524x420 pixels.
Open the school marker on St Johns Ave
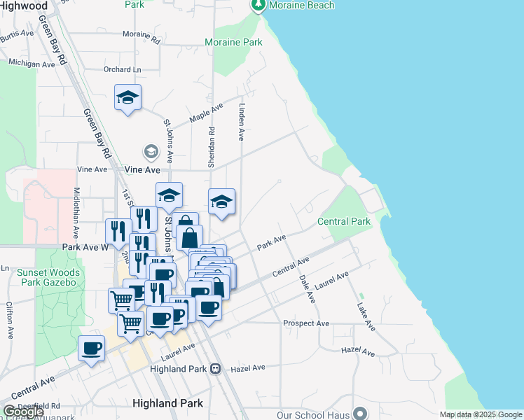169,197
